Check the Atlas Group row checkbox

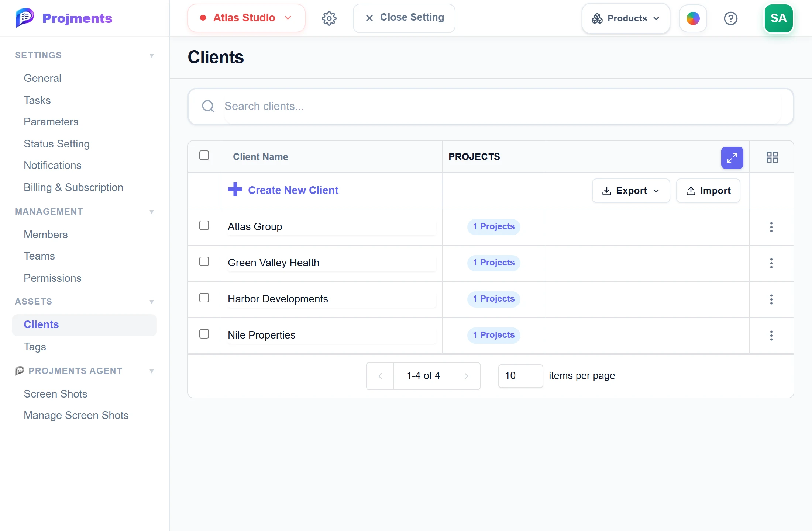click(x=204, y=225)
